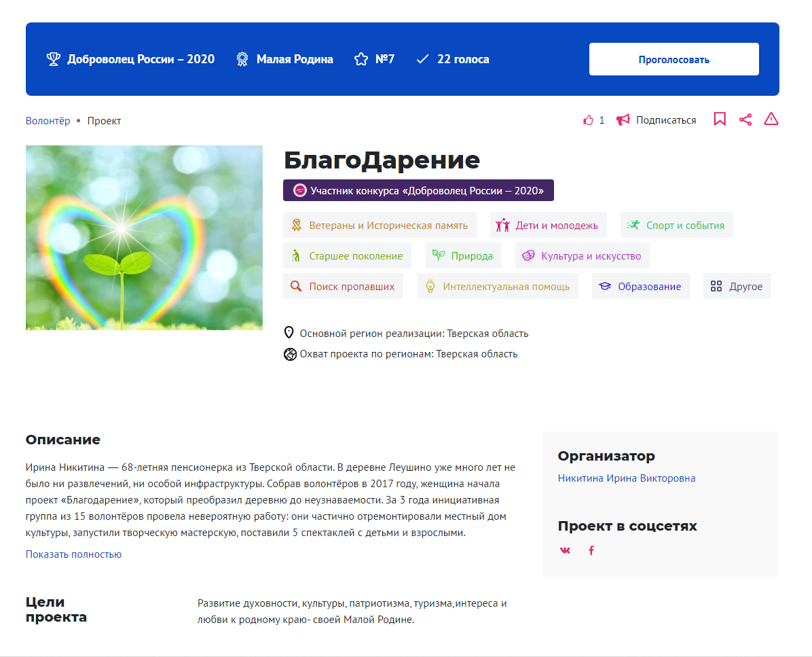Click the №7 ranking text
812x657 pixels.
385,59
